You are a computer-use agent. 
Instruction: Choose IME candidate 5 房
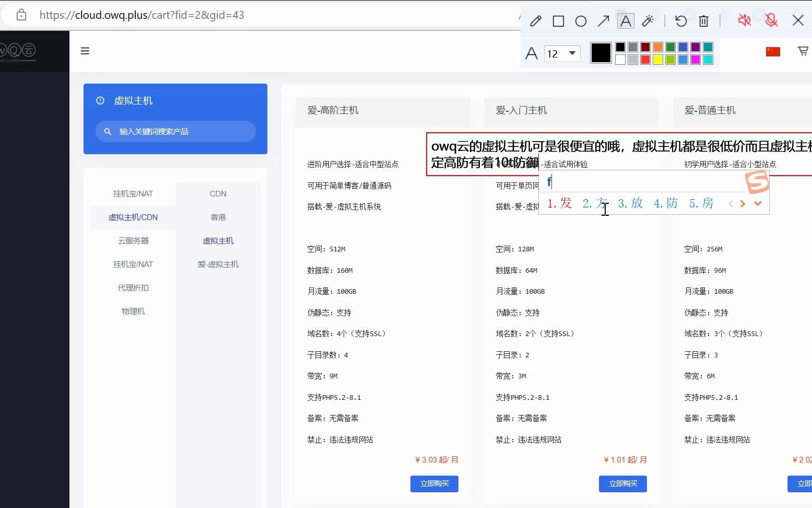tap(701, 203)
